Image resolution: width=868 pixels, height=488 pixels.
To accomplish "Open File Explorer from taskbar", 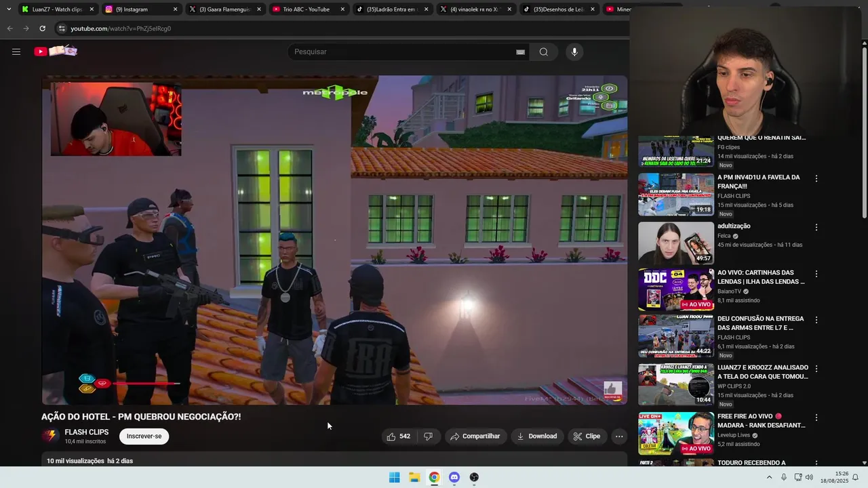I will coord(414,477).
